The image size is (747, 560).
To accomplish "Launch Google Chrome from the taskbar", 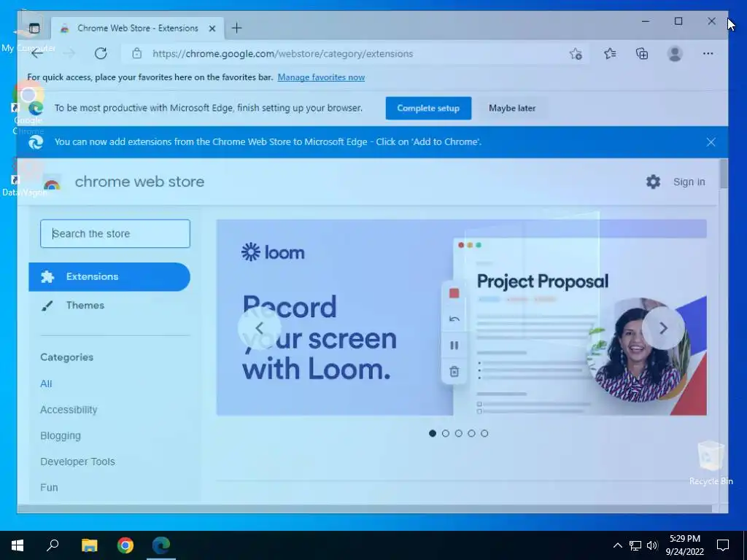I will (125, 545).
